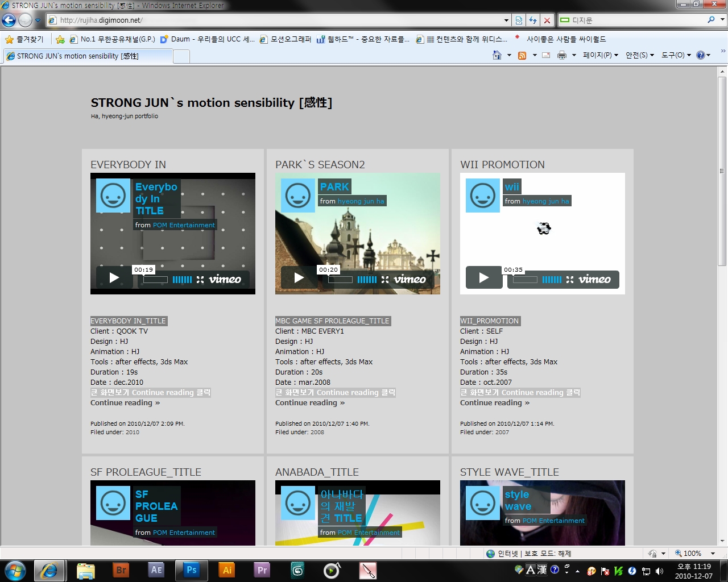728x582 pixels.
Task: Open After Effects from the taskbar
Action: tap(156, 570)
